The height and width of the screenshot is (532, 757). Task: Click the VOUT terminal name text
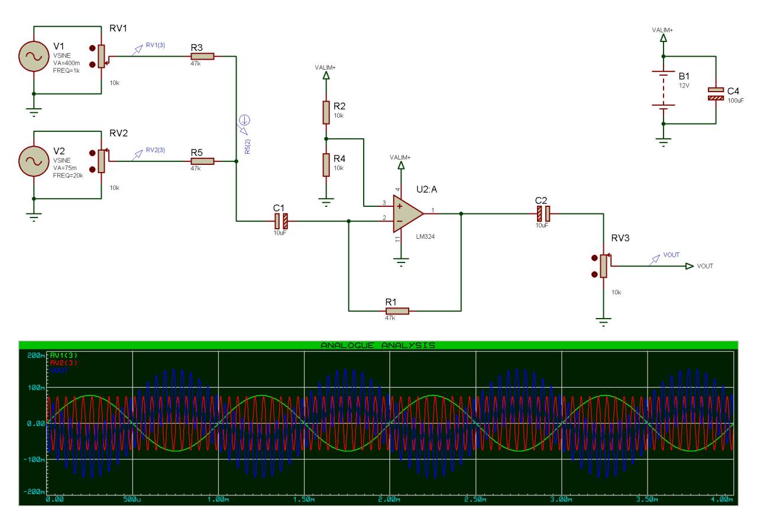click(705, 266)
